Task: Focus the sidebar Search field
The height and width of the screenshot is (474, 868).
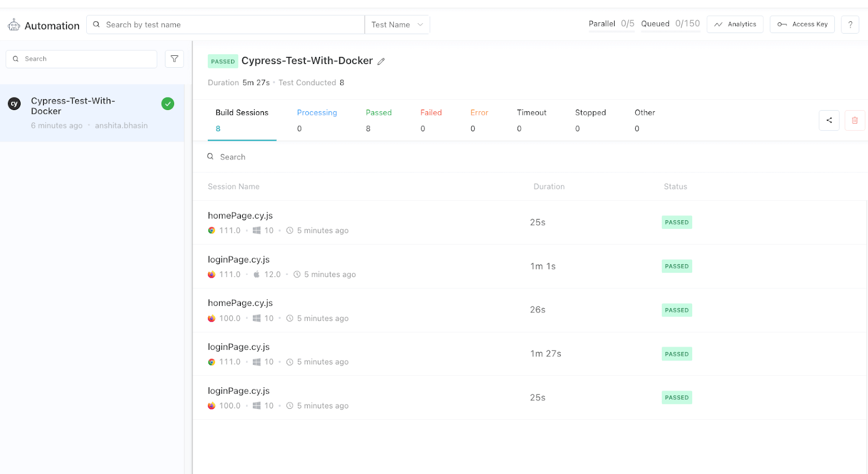Action: click(x=81, y=59)
